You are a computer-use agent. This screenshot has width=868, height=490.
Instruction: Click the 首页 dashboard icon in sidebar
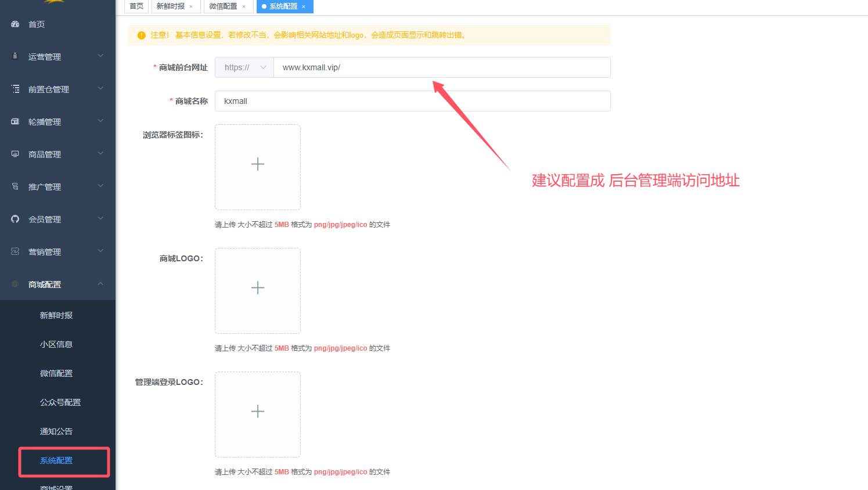(15, 24)
